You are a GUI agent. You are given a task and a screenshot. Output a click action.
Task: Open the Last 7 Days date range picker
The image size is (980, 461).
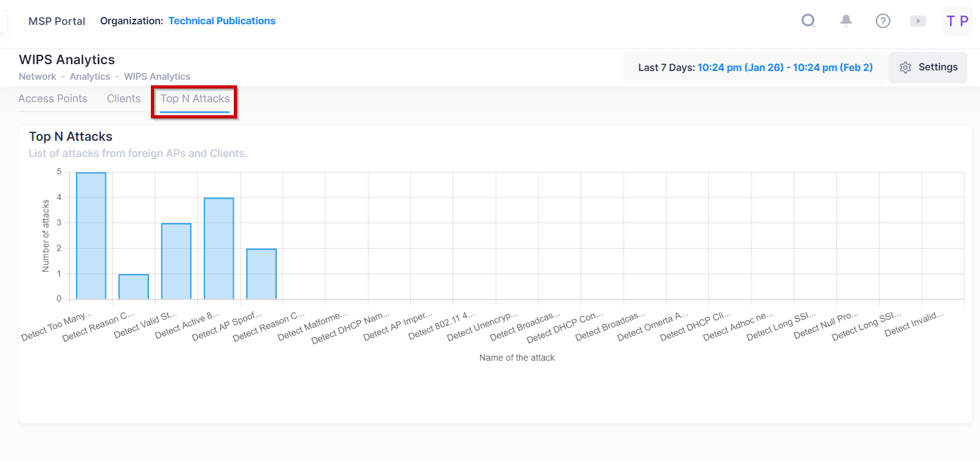[755, 67]
